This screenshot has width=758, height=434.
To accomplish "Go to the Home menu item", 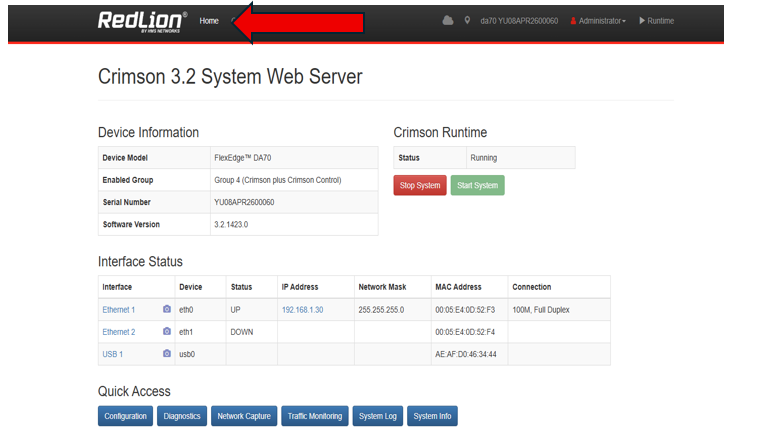I will pyautogui.click(x=209, y=21).
